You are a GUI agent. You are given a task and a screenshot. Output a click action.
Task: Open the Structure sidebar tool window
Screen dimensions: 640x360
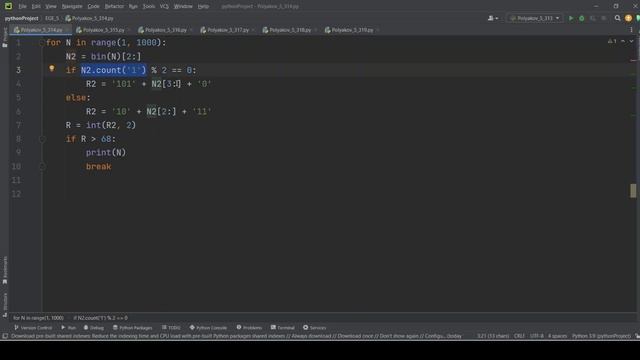coord(5,304)
